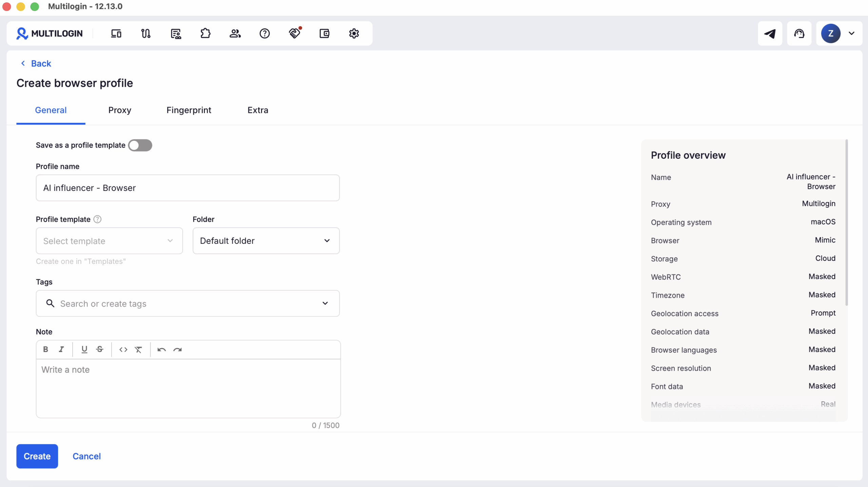Open the settings gear icon
868x487 pixels.
(354, 33)
